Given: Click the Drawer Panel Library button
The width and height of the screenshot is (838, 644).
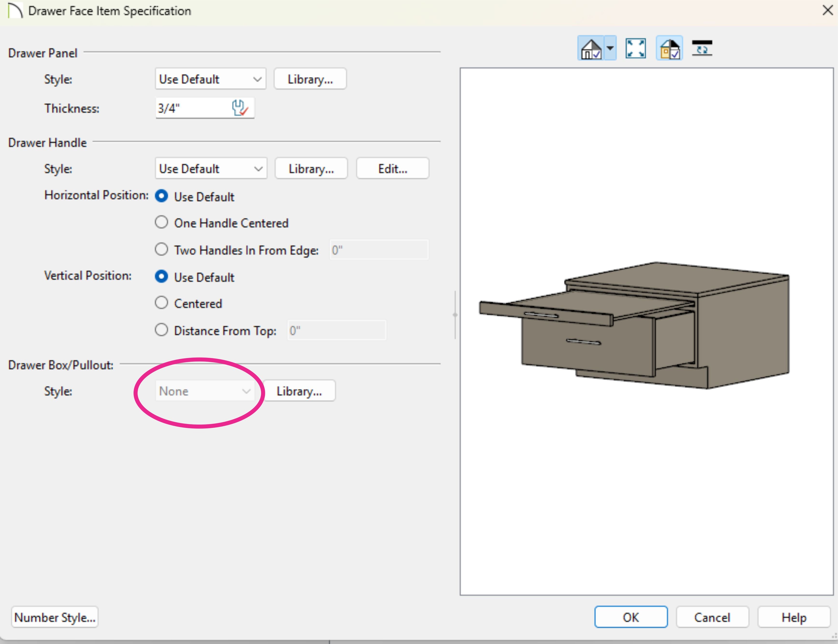Looking at the screenshot, I should click(310, 79).
